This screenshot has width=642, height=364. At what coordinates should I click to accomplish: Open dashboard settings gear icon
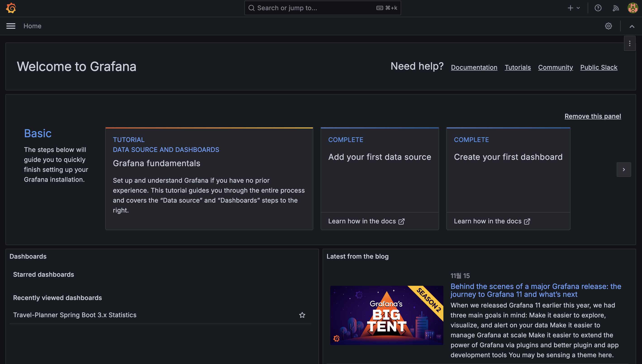click(609, 26)
